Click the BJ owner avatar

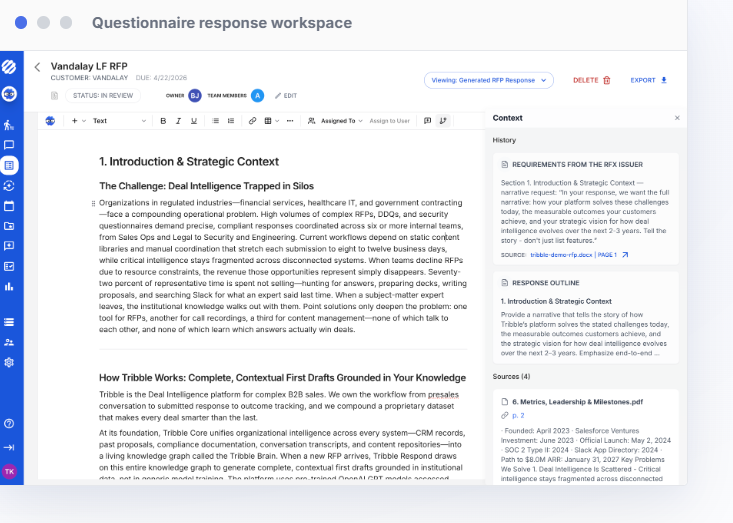[195, 95]
